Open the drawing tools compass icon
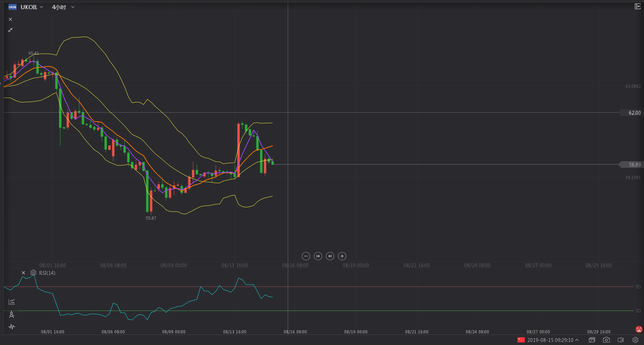This screenshot has height=345, width=644. 12,314
